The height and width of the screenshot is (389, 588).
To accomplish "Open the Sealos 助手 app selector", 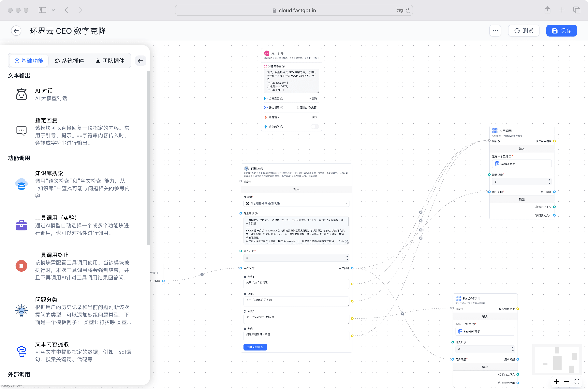I will click(522, 164).
